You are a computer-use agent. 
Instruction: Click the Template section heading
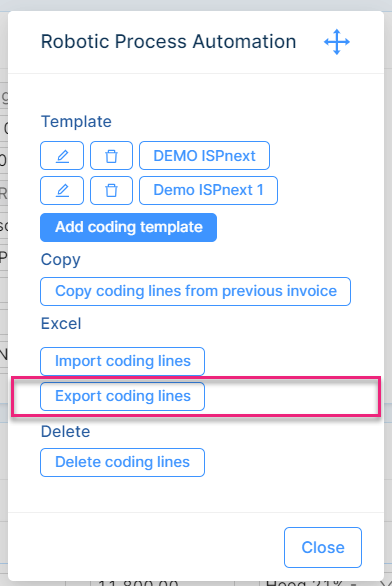pos(76,121)
